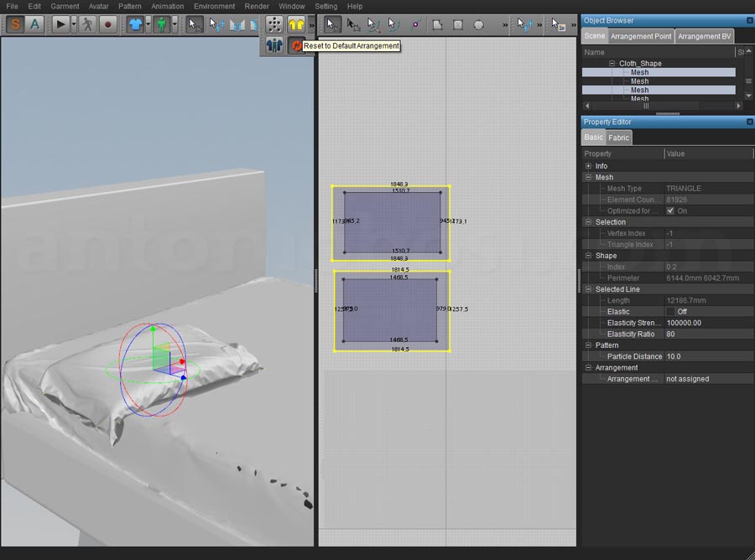
Task: Select the Circle pattern tool
Action: pyautogui.click(x=479, y=24)
